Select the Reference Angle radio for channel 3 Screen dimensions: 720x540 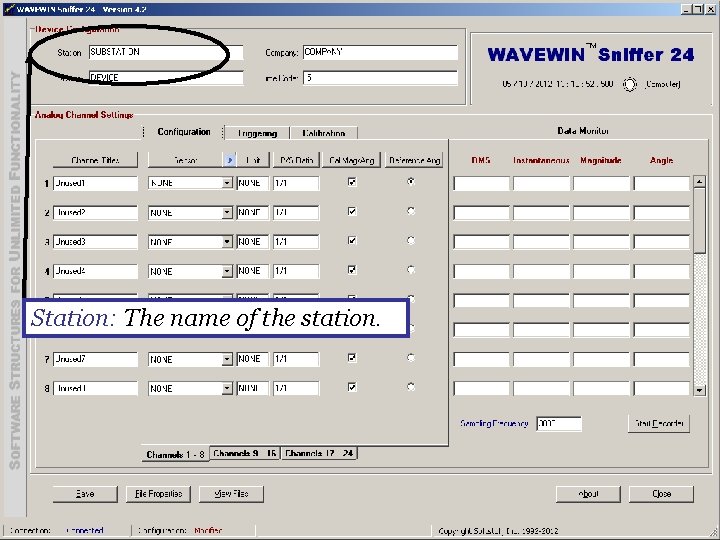[411, 240]
